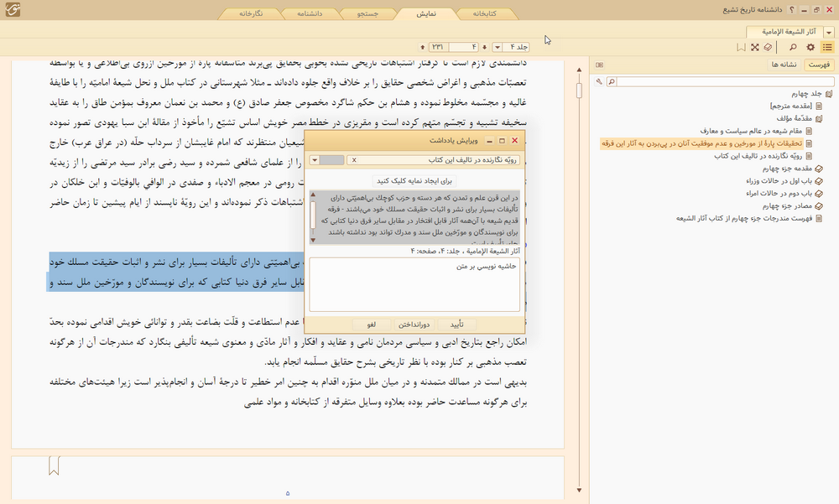Click the bookmark marker at the bottom of the page
This screenshot has width=839, height=504.
54,465
